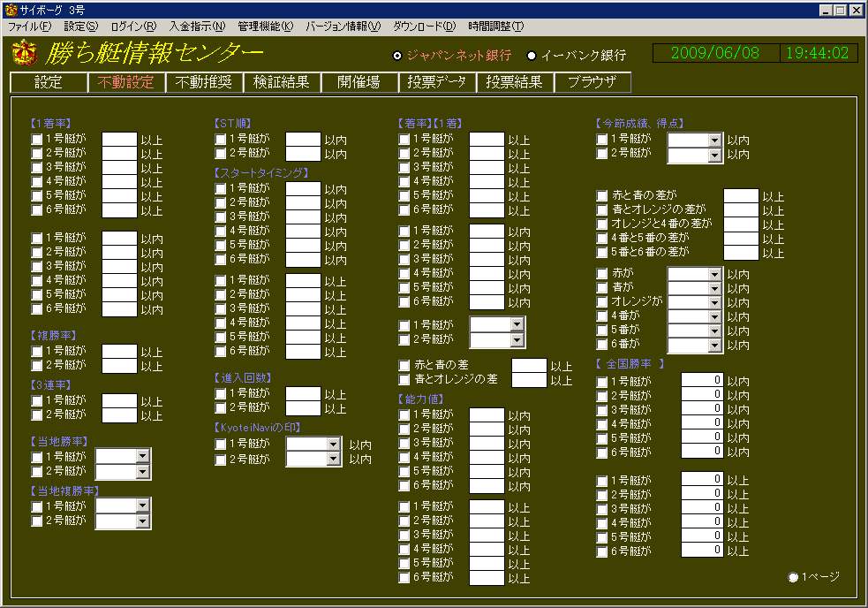Viewport: 868px width, 608px height.
Task: Select the イーバンク銀行 radio button
Action: click(x=532, y=56)
